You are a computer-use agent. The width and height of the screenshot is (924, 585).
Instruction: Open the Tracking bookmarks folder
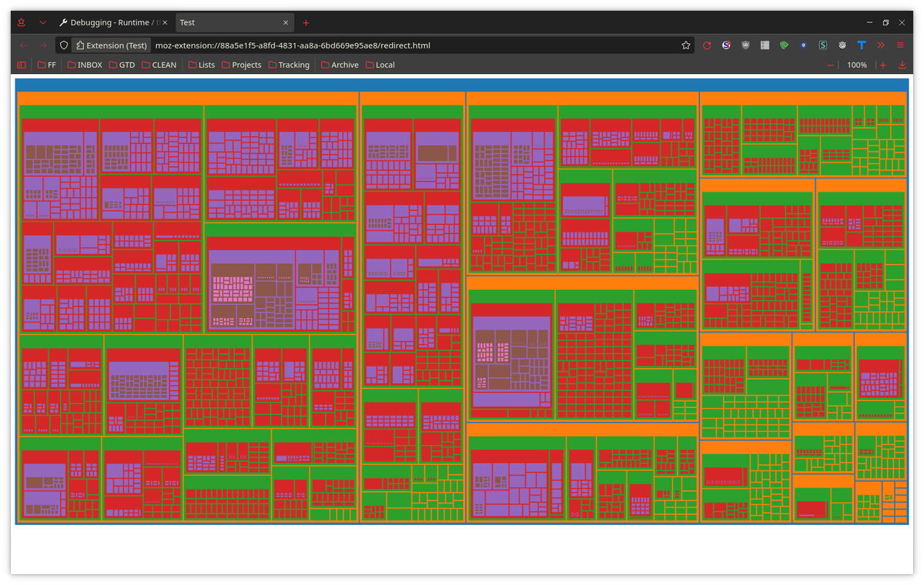289,65
